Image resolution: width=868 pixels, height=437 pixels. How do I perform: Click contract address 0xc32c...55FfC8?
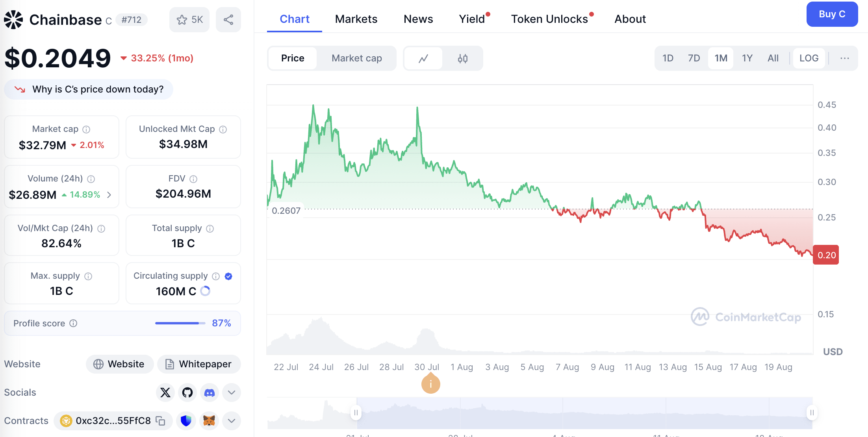pyautogui.click(x=113, y=421)
